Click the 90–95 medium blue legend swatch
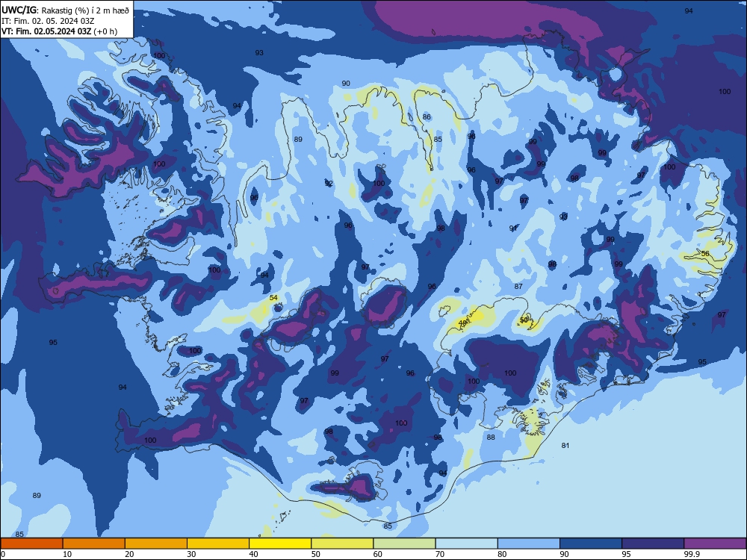 pos(591,544)
